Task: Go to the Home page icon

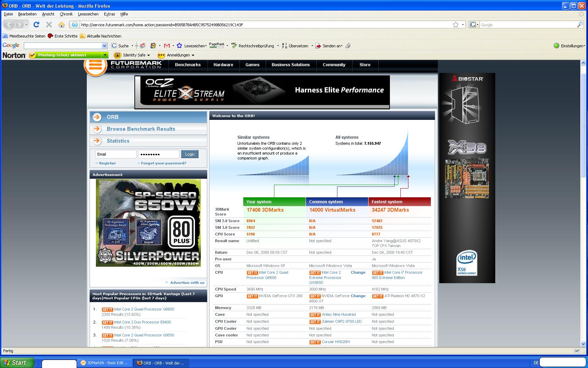Action: point(62,25)
